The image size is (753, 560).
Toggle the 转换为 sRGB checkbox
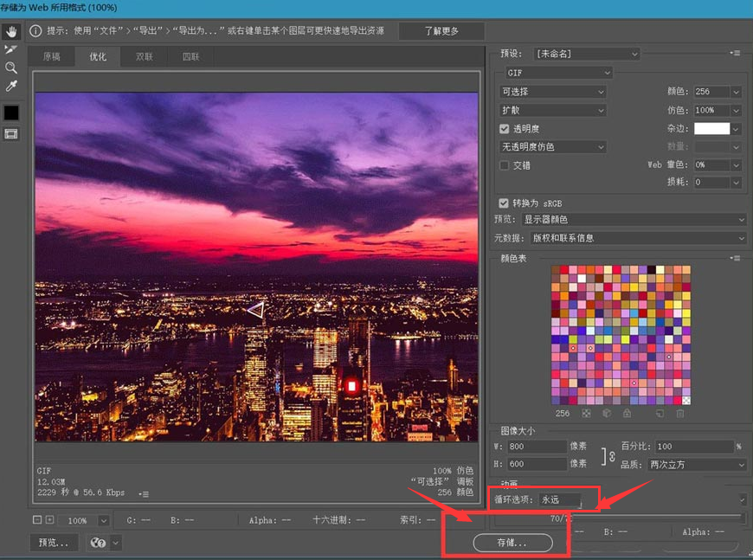505,203
